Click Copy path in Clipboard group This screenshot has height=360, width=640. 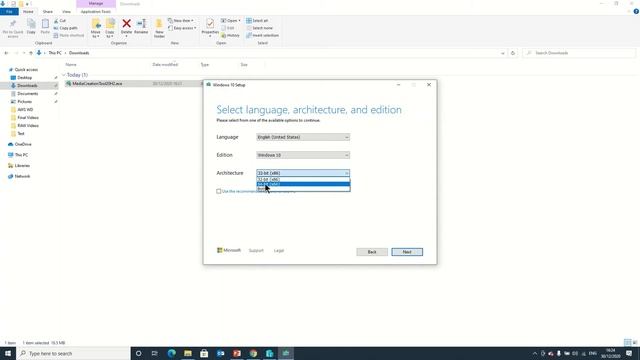(x=65, y=28)
